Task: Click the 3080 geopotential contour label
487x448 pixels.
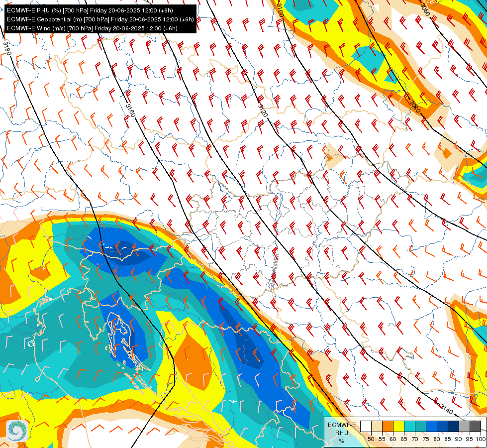Action: 414,107
